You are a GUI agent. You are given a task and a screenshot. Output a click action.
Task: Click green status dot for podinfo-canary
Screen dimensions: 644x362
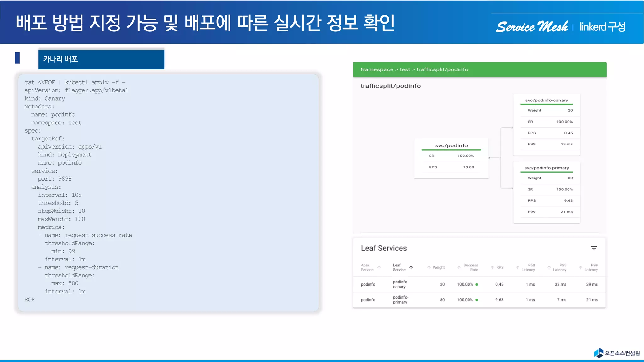click(477, 284)
